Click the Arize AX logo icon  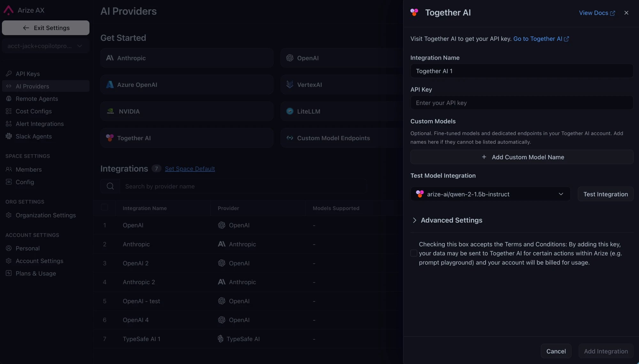(x=9, y=10)
